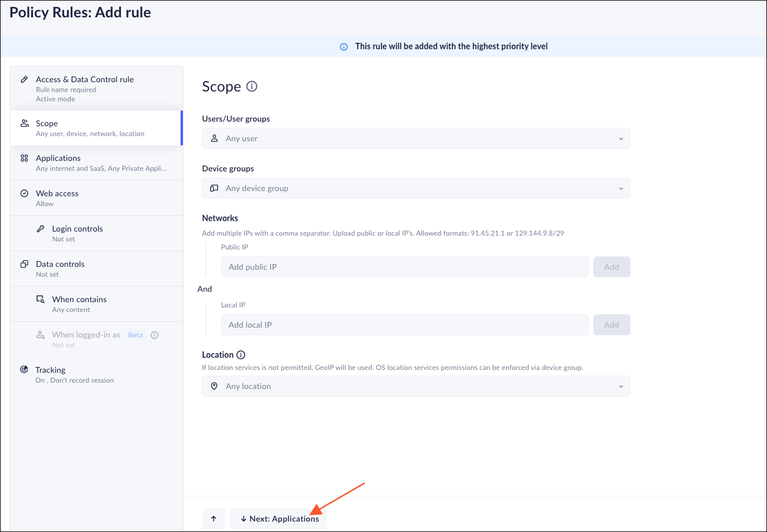The height and width of the screenshot is (532, 767).
Task: Focus the Add public IP field
Action: pos(404,267)
